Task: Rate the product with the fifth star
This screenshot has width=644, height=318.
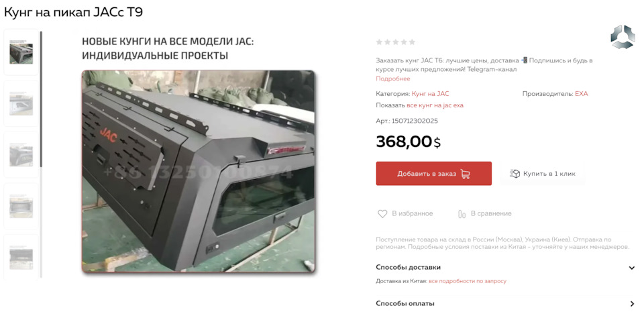Action: 412,42
